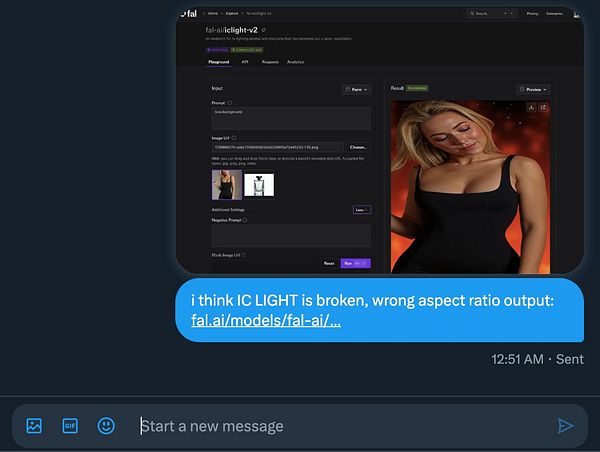Click the send message arrow icon
The height and width of the screenshot is (452, 600).
566,426
